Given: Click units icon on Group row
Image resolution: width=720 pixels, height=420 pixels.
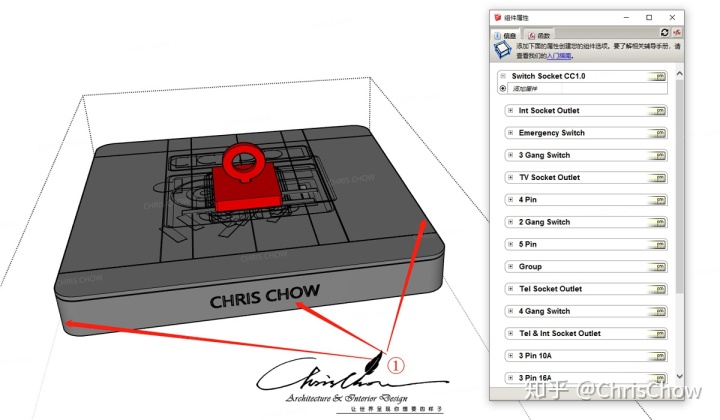Looking at the screenshot, I should pyautogui.click(x=658, y=267).
